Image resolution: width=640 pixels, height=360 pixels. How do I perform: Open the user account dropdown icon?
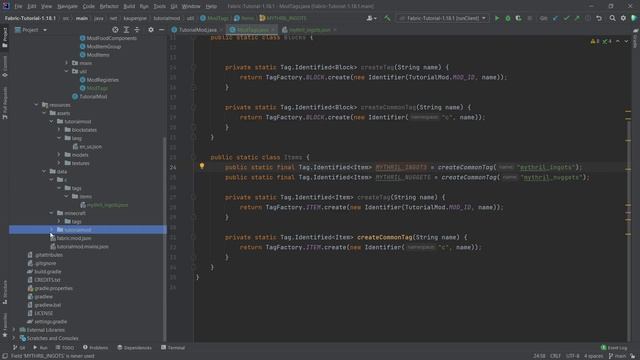pos(371,18)
